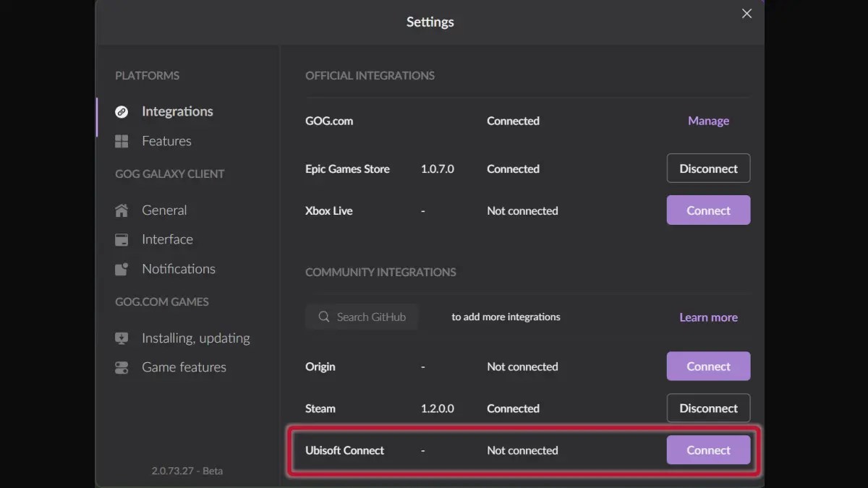The width and height of the screenshot is (868, 488).
Task: Click the Interface panel icon
Action: coord(123,239)
